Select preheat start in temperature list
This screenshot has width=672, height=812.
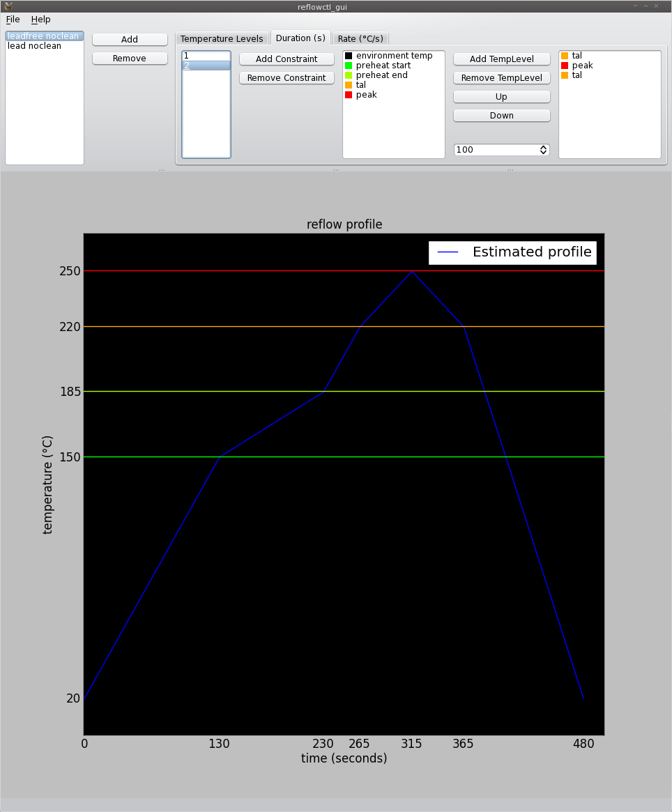click(383, 66)
